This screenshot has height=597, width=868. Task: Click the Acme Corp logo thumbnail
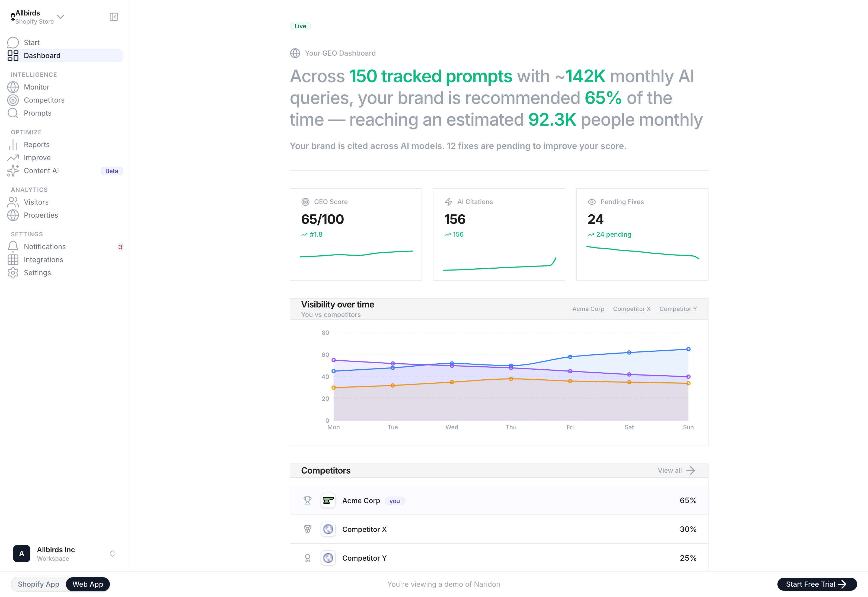[328, 500]
